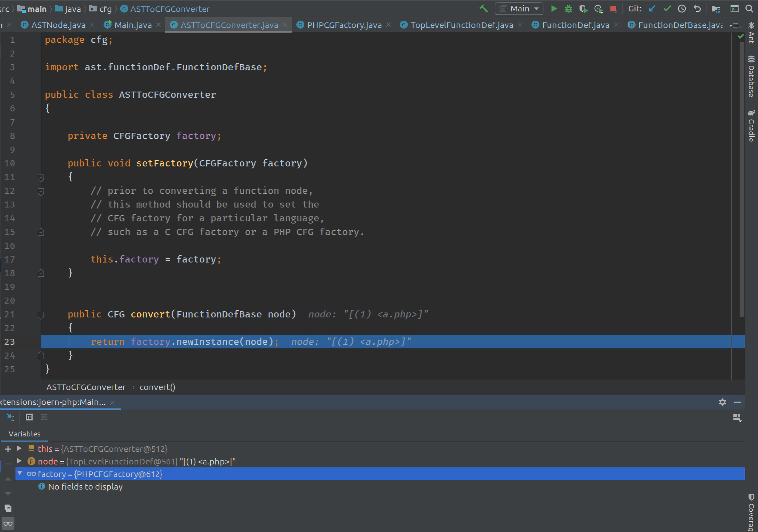Screen dimensions: 758x532
Task: Show Git history clock icon
Action: (682, 9)
